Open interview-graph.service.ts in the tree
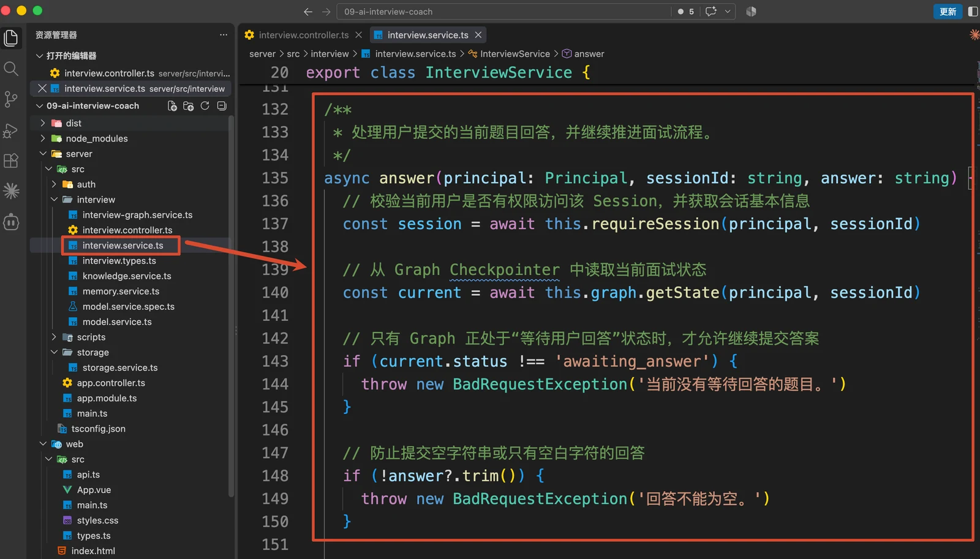Viewport: 980px width, 559px height. point(137,215)
